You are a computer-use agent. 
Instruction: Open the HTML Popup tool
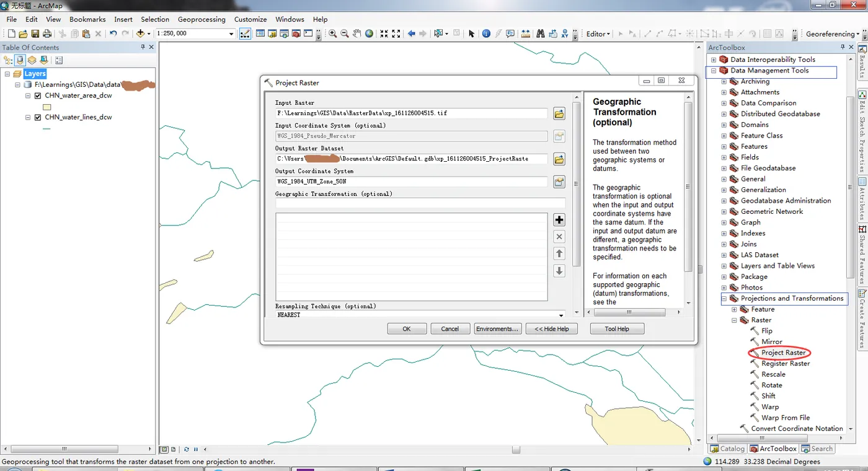point(510,33)
